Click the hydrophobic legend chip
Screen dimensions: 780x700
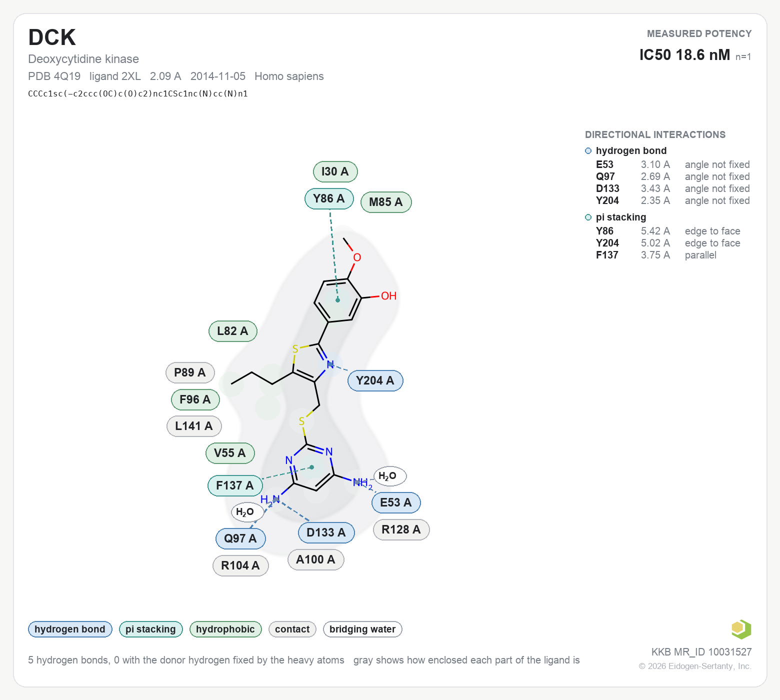[x=225, y=629]
